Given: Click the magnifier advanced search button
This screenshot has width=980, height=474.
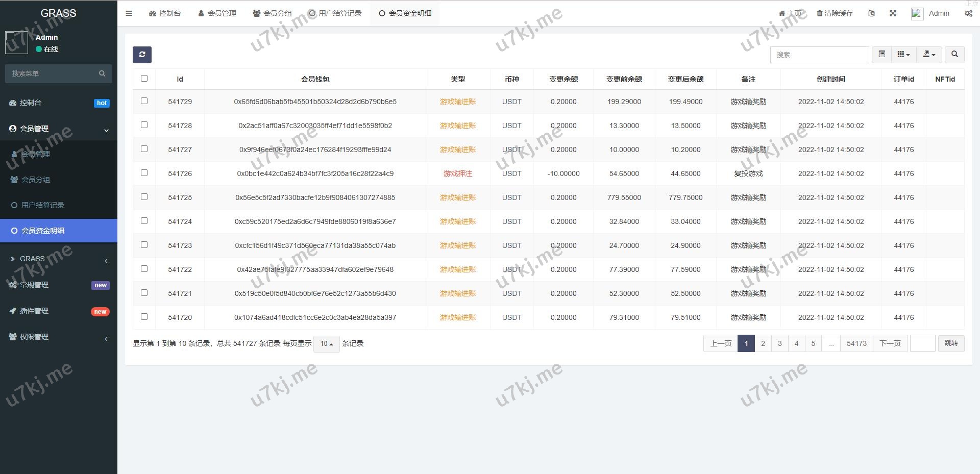Looking at the screenshot, I should click(954, 54).
